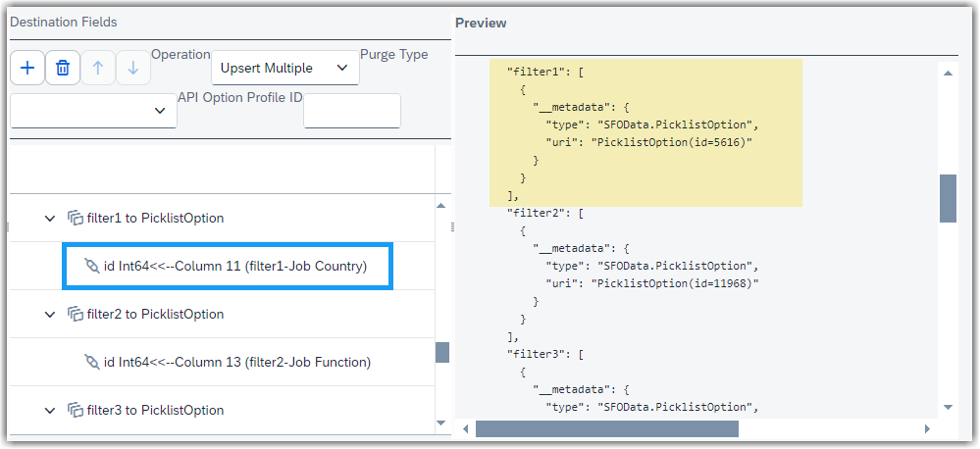Click the destination fields list scroll up arrow
This screenshot has height=449, width=980.
coord(441,206)
